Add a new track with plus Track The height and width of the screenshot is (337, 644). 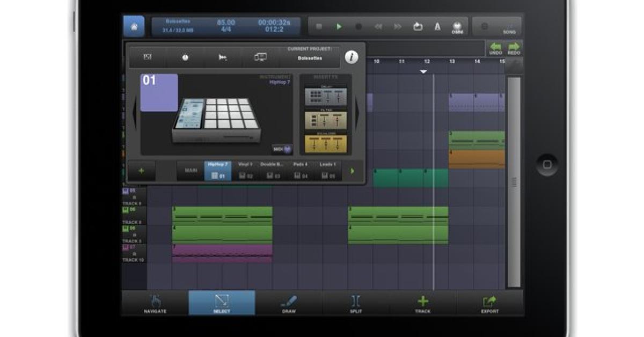423,303
